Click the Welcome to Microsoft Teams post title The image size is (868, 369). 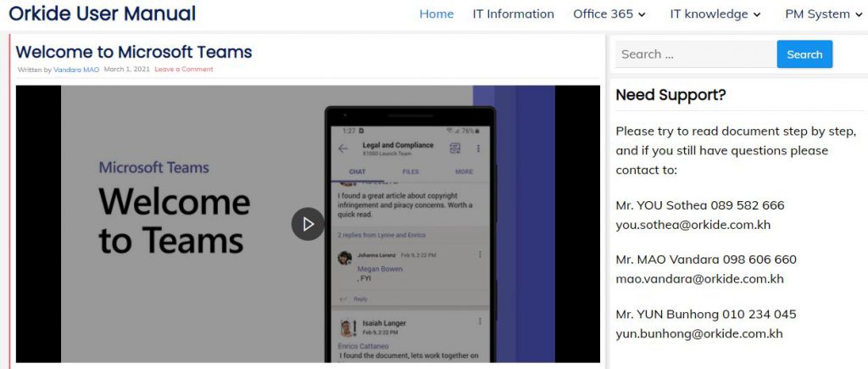[x=134, y=52]
